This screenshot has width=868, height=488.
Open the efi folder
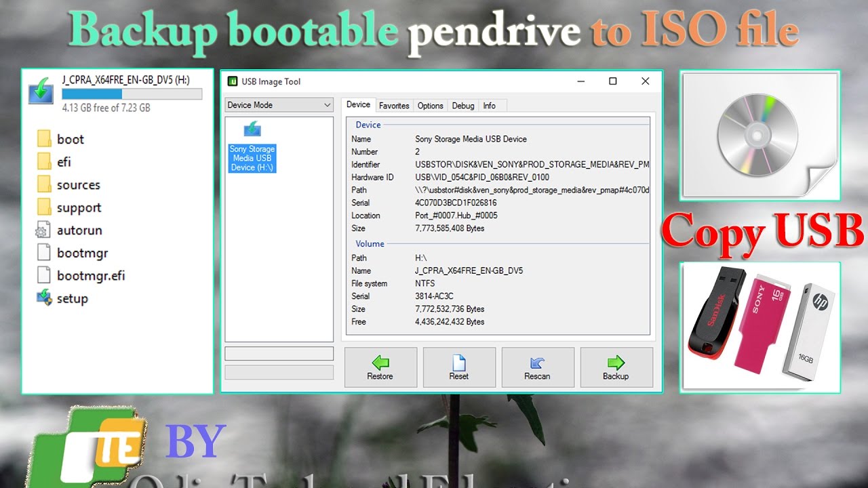[54, 162]
